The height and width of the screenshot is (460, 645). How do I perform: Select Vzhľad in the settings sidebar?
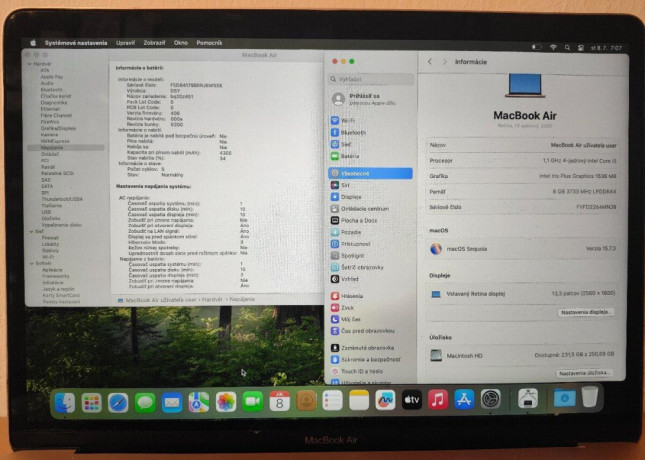(x=344, y=279)
